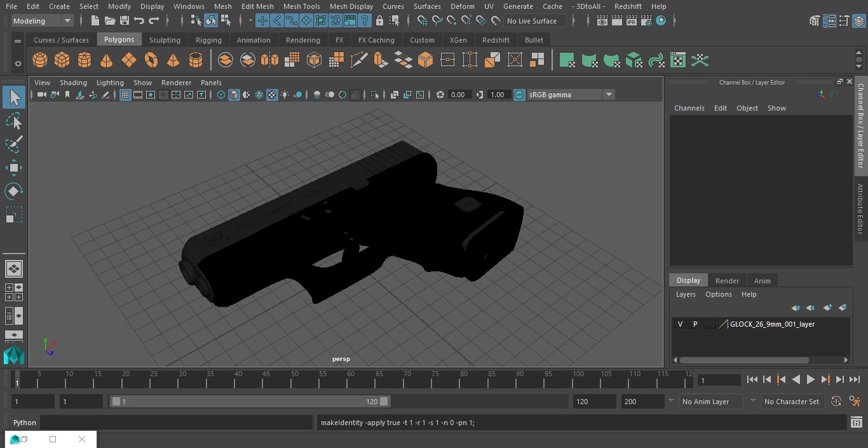The image size is (868, 448).
Task: Open the shelf tab list menu icon
Action: click(18, 41)
